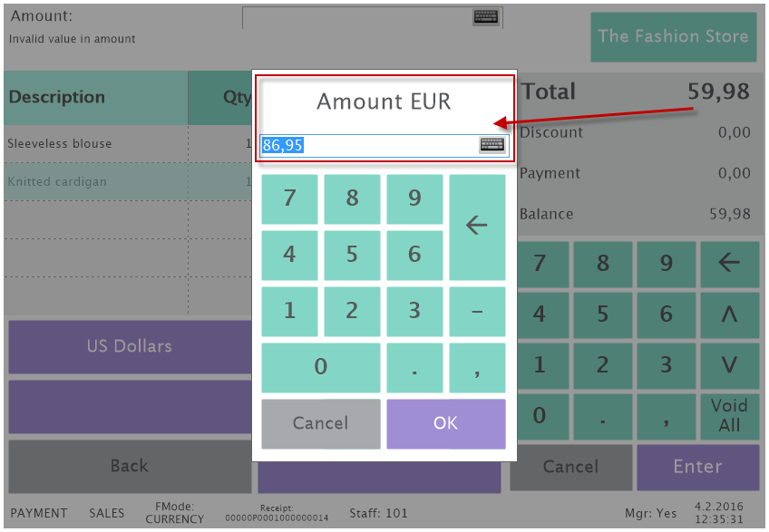The height and width of the screenshot is (532, 769).
Task: Click keyboard icon in top Amount field
Action: (x=486, y=17)
